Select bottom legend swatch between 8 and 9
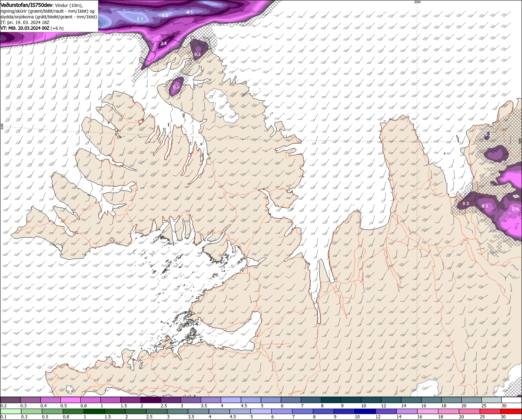Image resolution: width=522 pixels, height=420 pixels. [323, 411]
